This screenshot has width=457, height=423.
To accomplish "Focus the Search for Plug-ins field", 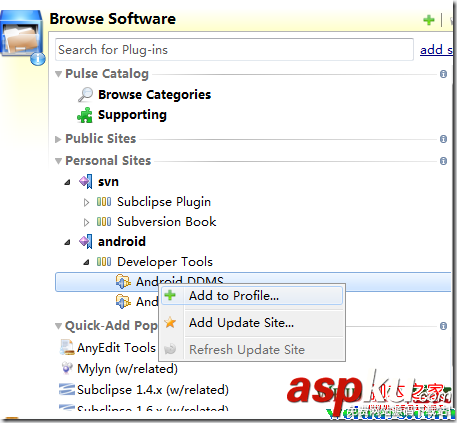I will (234, 50).
